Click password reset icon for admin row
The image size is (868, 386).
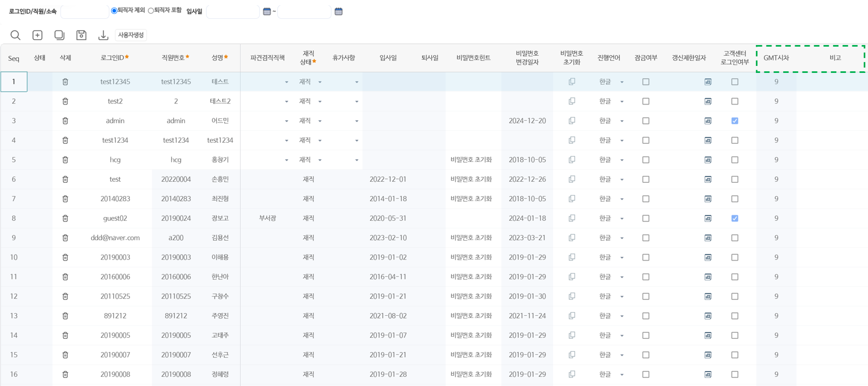(x=572, y=121)
